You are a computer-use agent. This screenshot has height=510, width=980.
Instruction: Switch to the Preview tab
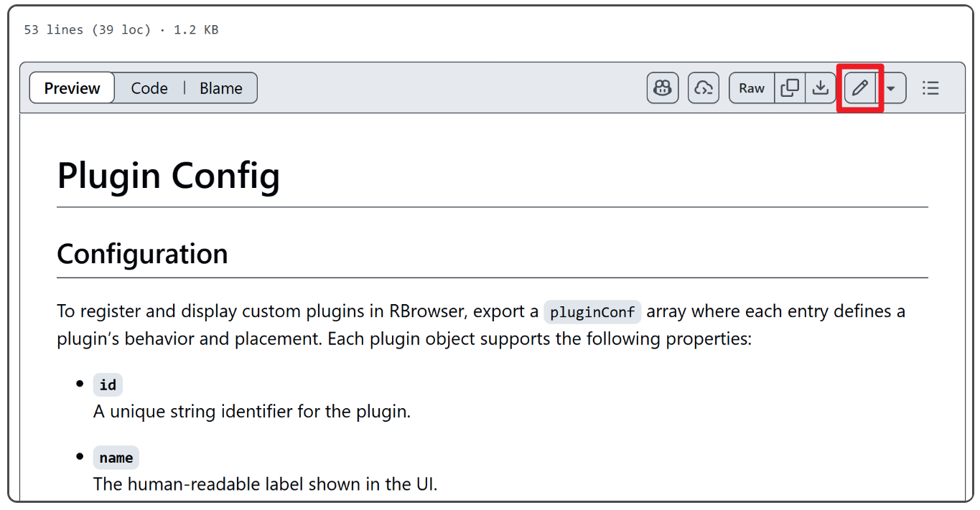[x=72, y=88]
